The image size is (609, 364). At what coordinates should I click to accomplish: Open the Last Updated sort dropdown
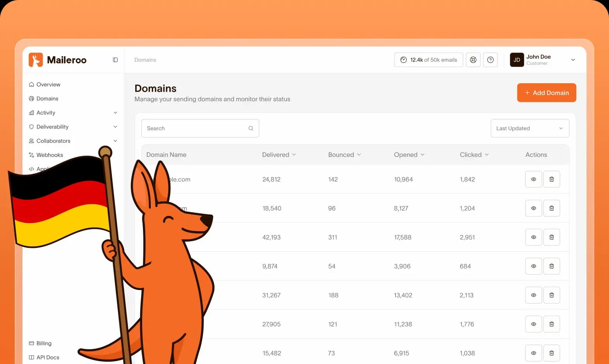point(530,128)
